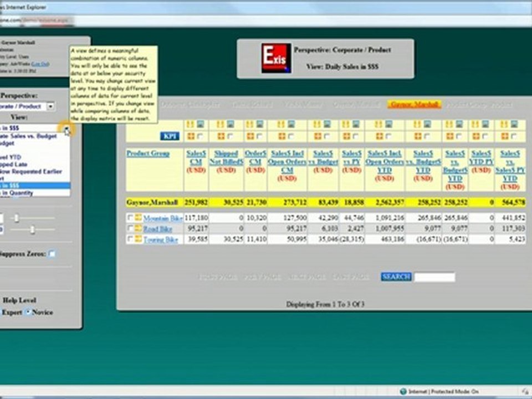The width and height of the screenshot is (532, 399).
Task: Open the Mountain Bike product link
Action: pyautogui.click(x=163, y=218)
